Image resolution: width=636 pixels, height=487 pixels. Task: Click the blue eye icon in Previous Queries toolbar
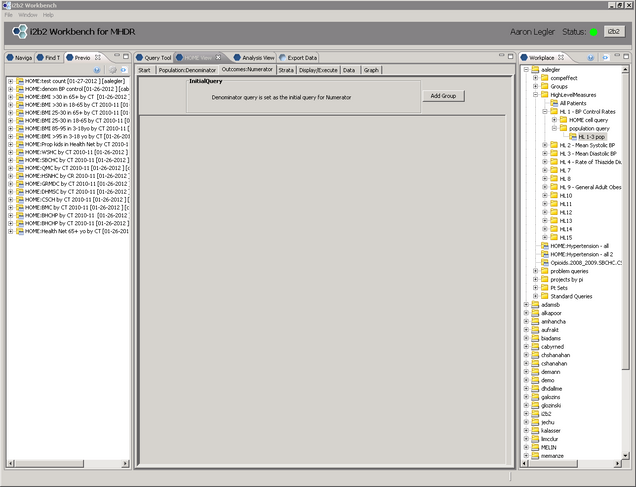click(123, 70)
